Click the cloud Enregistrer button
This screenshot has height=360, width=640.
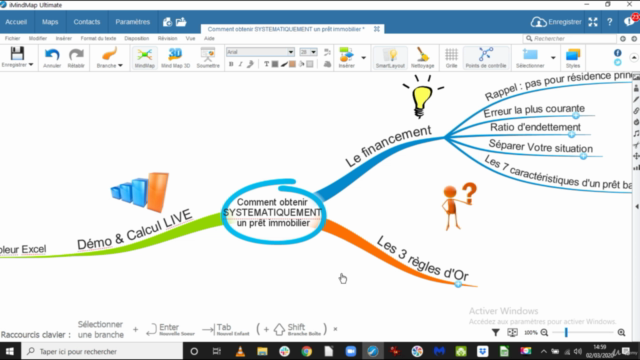tap(556, 22)
